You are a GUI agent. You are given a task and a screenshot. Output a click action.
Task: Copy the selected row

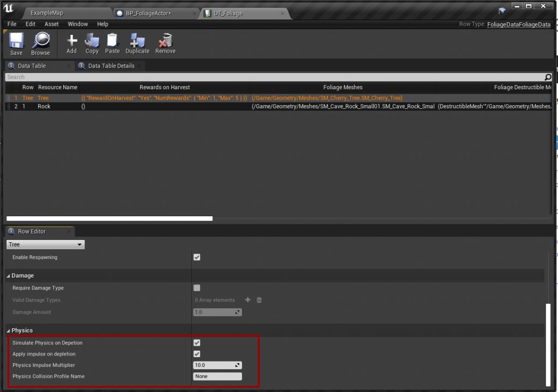point(92,44)
